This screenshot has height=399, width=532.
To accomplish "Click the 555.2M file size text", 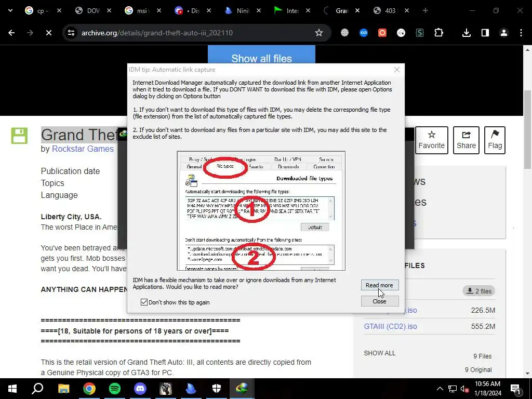I will [483, 326].
